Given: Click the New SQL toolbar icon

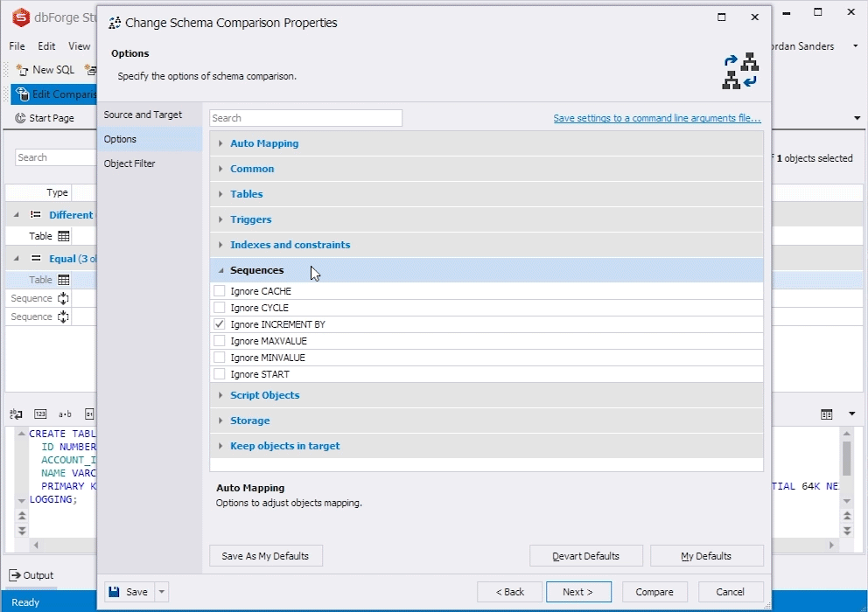Looking at the screenshot, I should point(22,70).
